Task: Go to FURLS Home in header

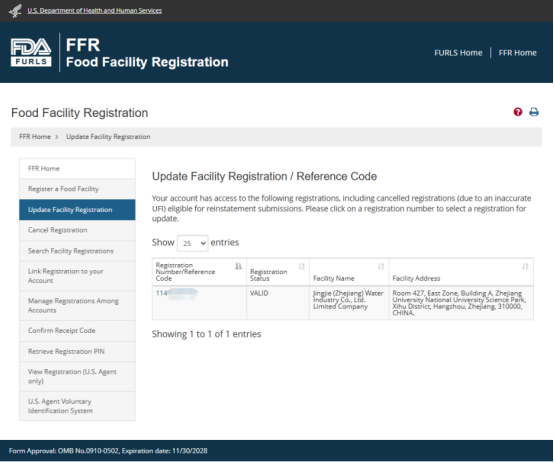Action: [x=458, y=53]
